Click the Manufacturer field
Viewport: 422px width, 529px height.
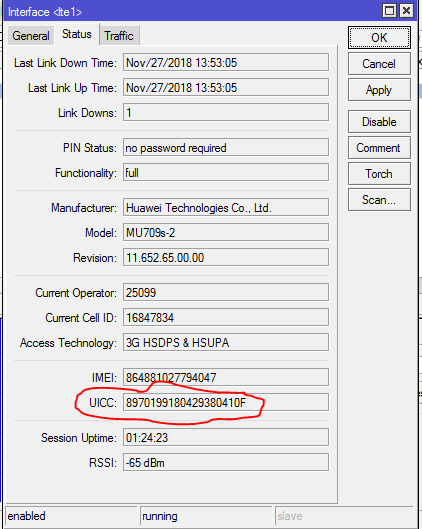tap(226, 207)
